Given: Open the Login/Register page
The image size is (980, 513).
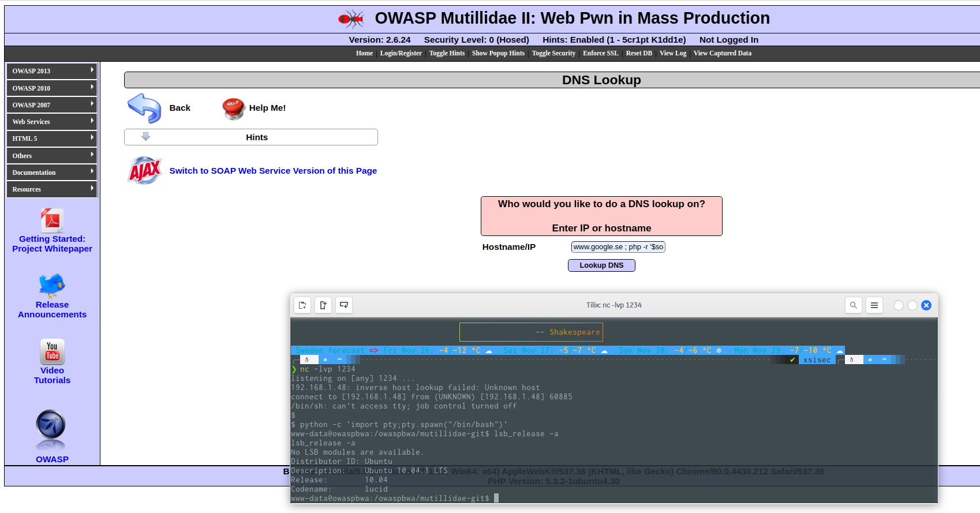Looking at the screenshot, I should pos(401,53).
